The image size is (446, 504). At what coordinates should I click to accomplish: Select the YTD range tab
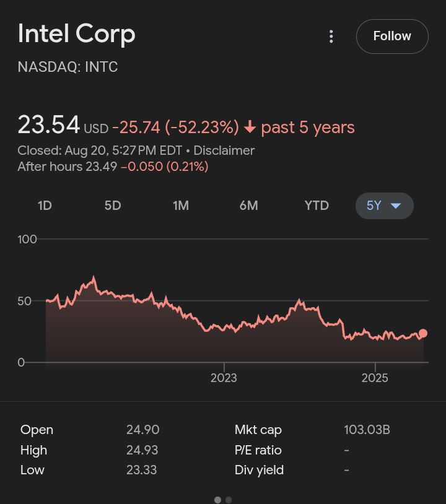click(317, 206)
